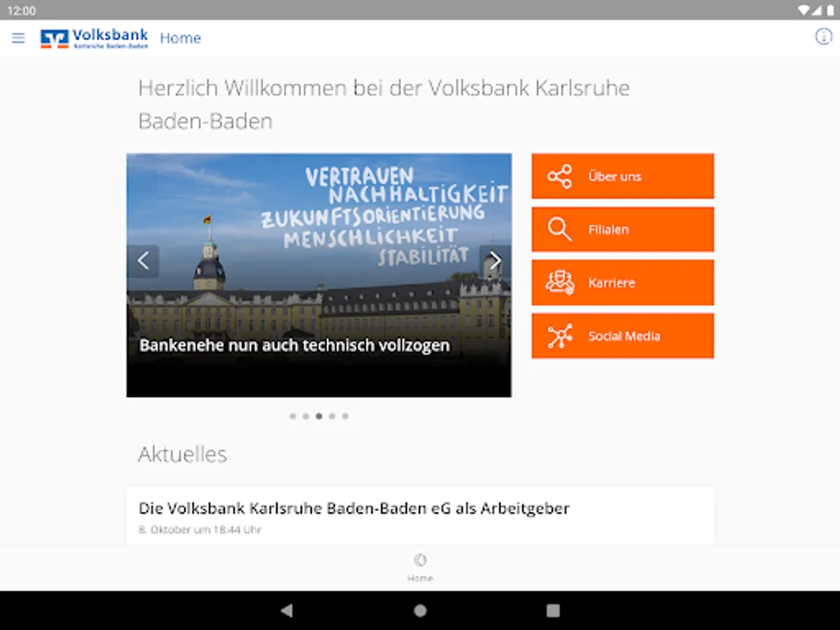Viewport: 840px width, 630px height.
Task: Select the first carousel dot
Action: click(293, 416)
